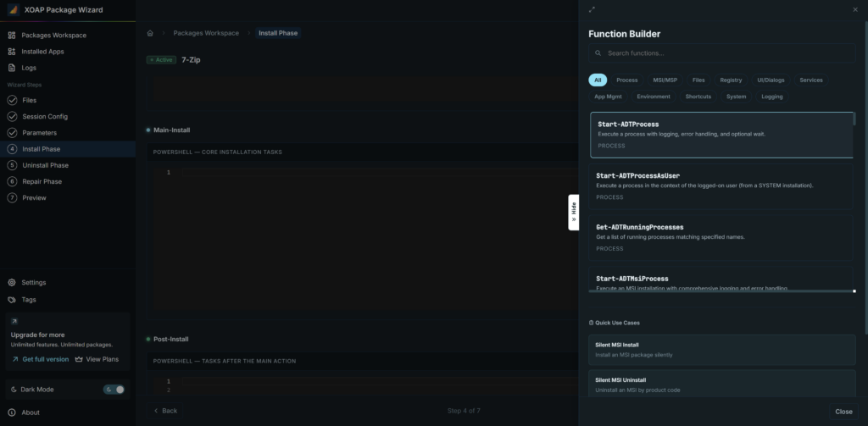Select the All filter chip

coord(598,80)
